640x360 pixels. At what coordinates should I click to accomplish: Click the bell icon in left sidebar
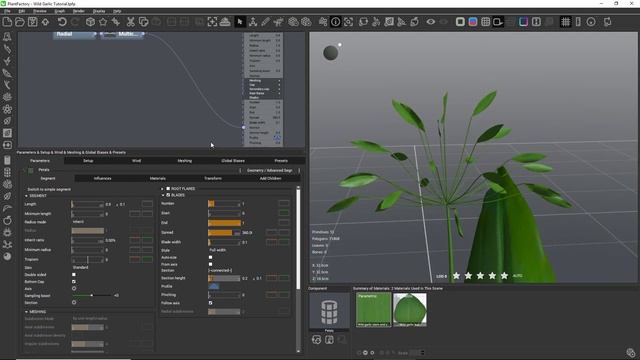pyautogui.click(x=7, y=37)
